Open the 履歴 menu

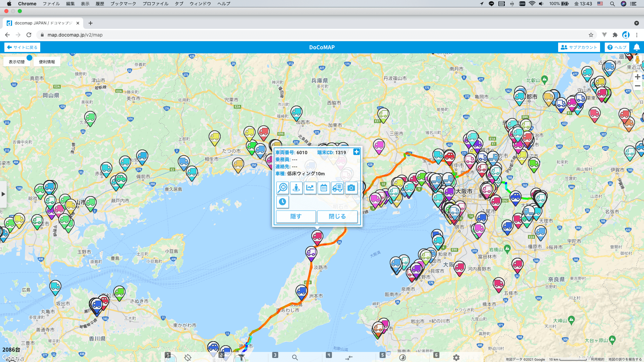[100, 4]
